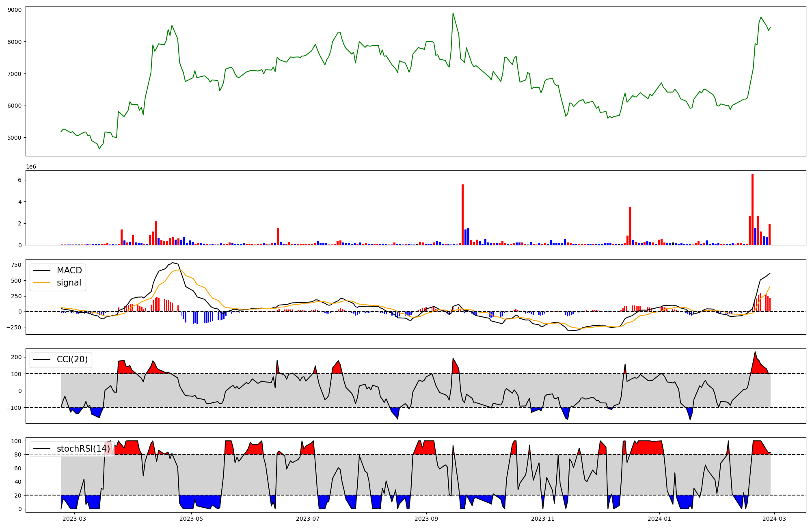812x528 pixels.
Task: Click the black MACD line swatch in legend
Action: (41, 271)
